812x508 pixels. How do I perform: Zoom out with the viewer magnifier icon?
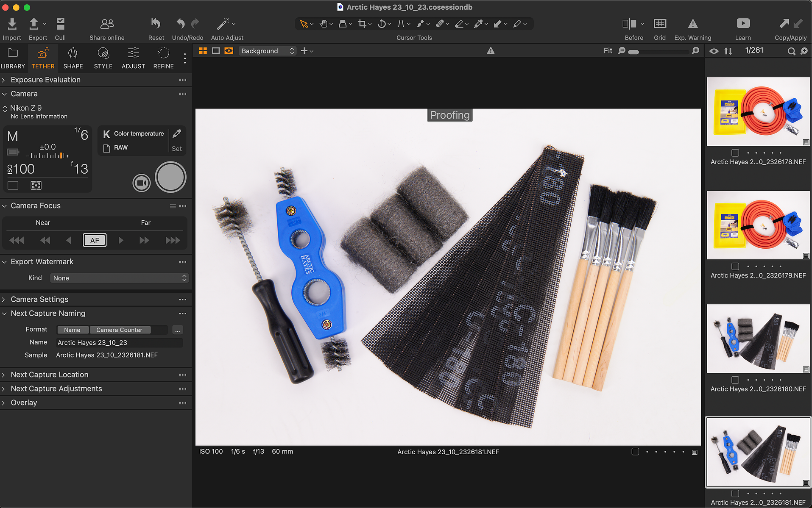pyautogui.click(x=622, y=51)
